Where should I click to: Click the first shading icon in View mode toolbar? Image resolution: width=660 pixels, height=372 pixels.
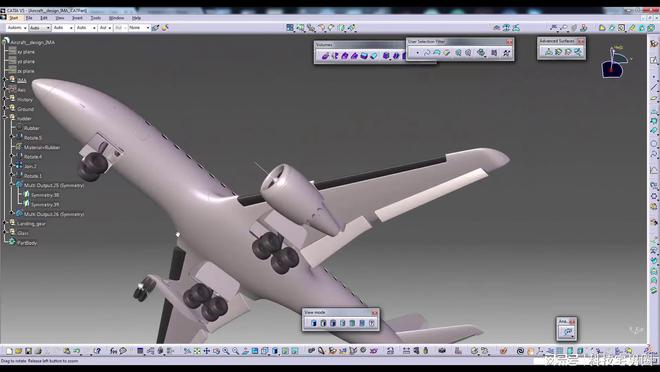click(x=314, y=323)
